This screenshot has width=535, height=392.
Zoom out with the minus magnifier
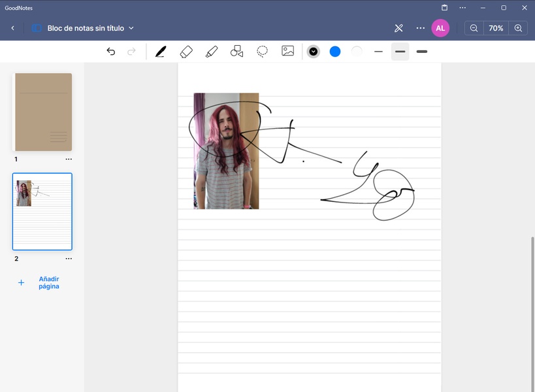(x=474, y=28)
